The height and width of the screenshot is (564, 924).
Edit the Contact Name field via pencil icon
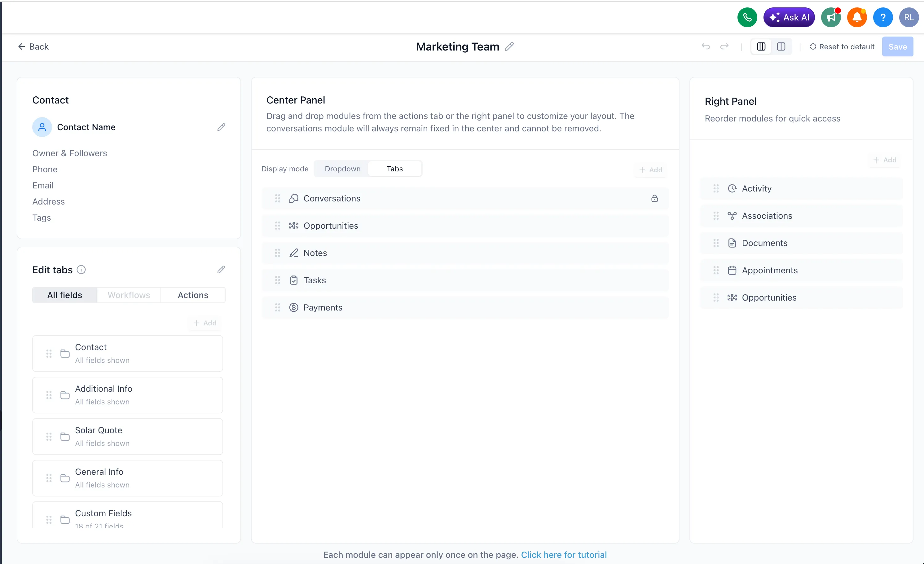222,127
